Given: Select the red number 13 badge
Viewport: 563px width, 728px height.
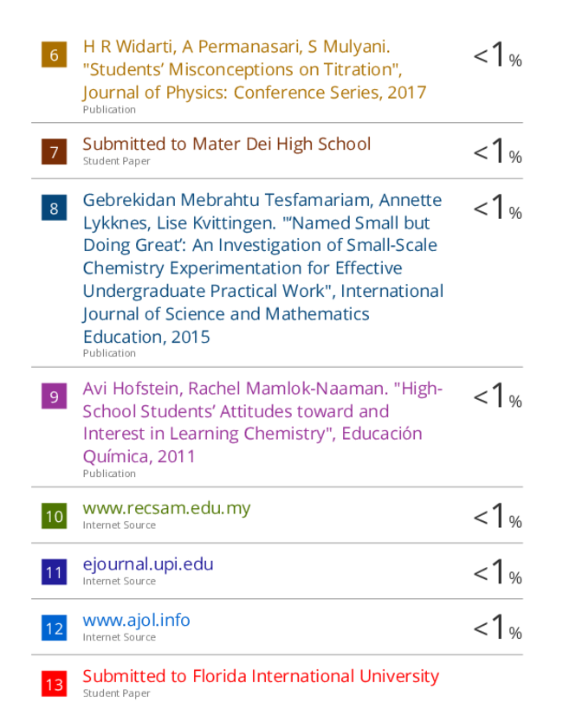Looking at the screenshot, I should click(54, 684).
